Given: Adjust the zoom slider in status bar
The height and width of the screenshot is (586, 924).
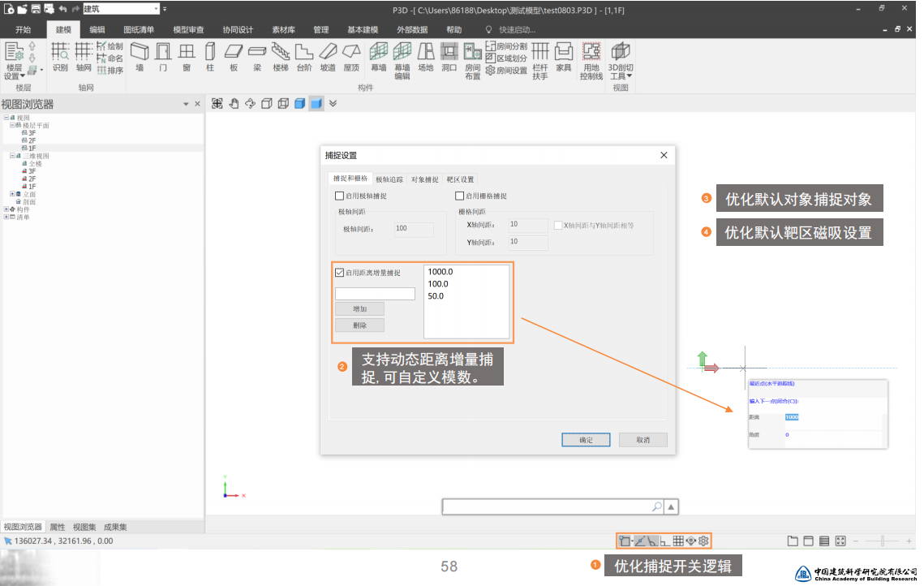Looking at the screenshot, I should [882, 541].
